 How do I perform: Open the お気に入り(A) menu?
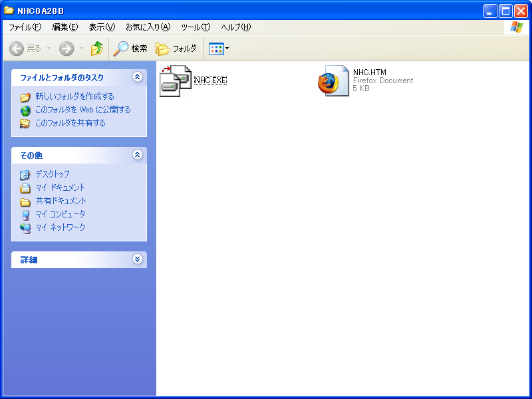click(x=148, y=27)
